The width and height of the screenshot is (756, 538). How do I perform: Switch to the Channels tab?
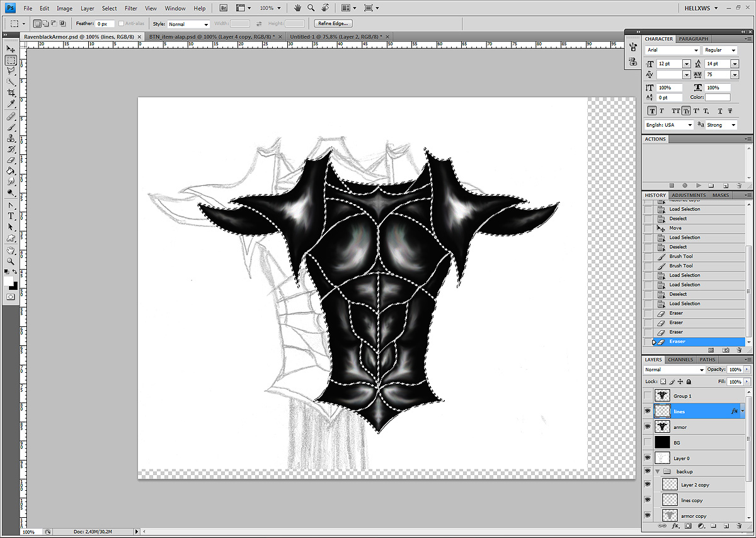click(680, 360)
